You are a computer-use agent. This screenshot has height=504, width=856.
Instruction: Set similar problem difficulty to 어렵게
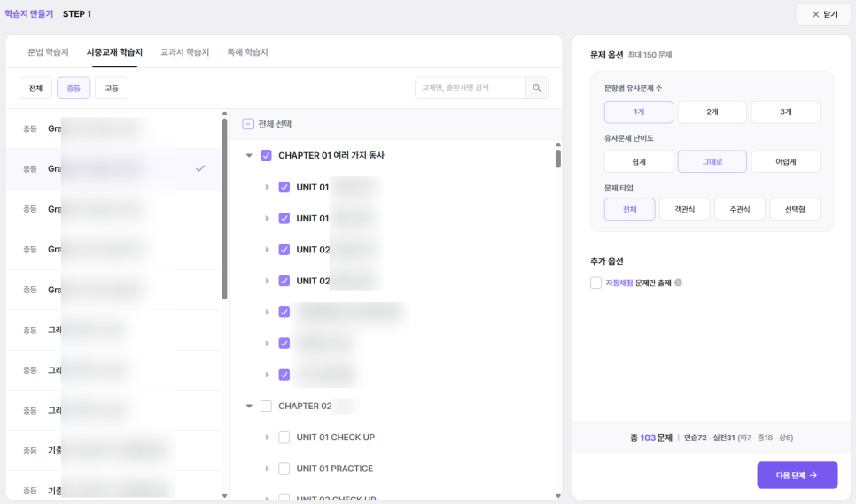[786, 161]
